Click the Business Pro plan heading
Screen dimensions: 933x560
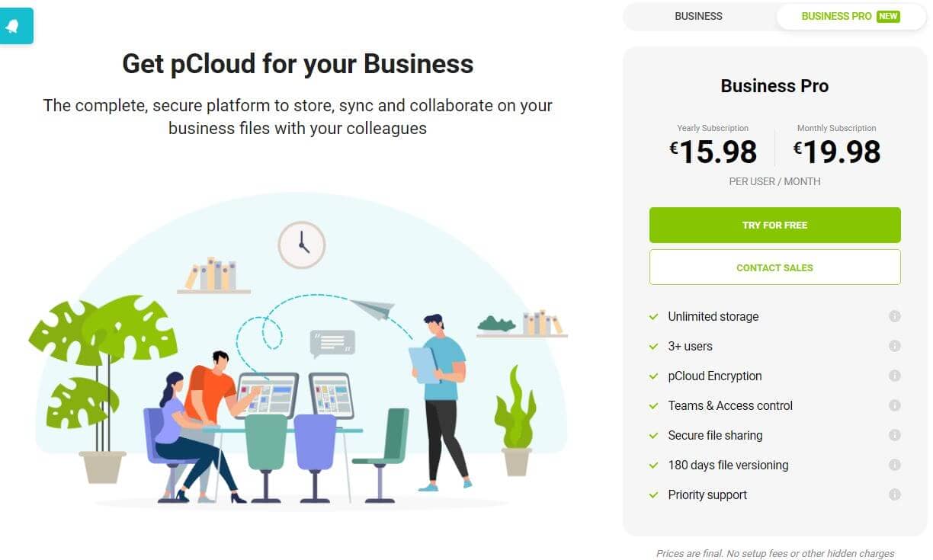(774, 86)
